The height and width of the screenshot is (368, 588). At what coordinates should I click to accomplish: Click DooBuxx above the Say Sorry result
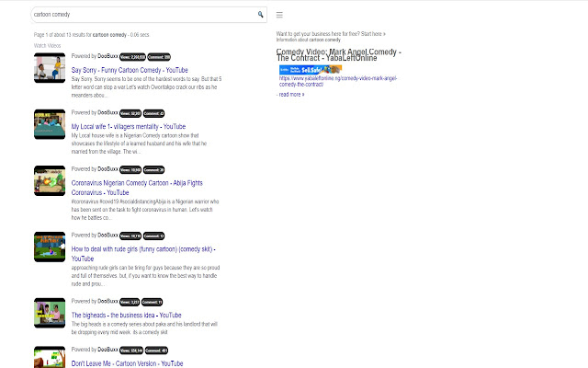coord(108,56)
